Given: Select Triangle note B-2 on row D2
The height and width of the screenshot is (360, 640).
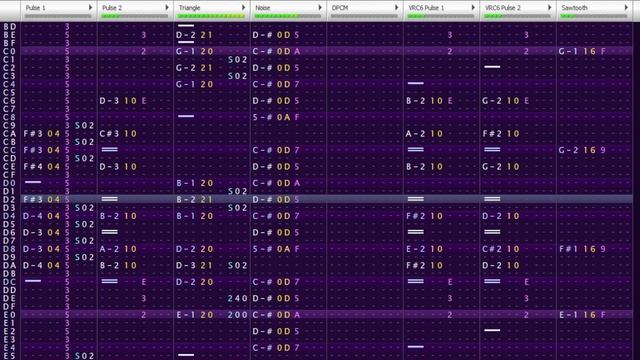Looking at the screenshot, I should (185, 200).
